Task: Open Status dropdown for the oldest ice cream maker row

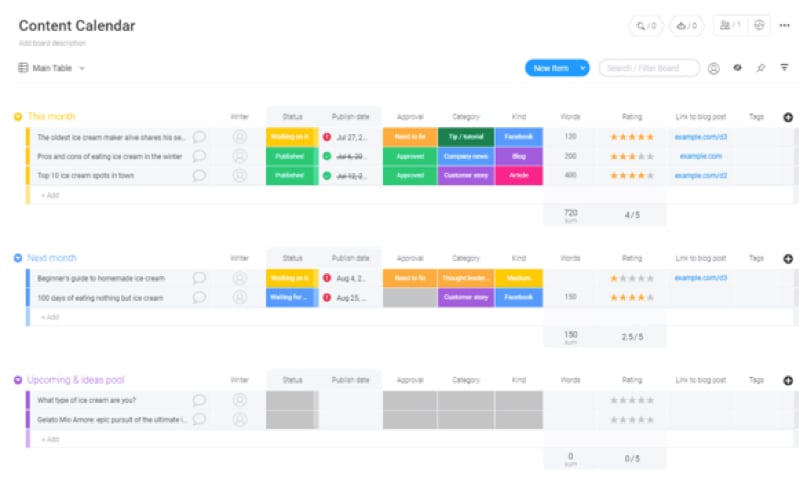Action: [x=291, y=137]
